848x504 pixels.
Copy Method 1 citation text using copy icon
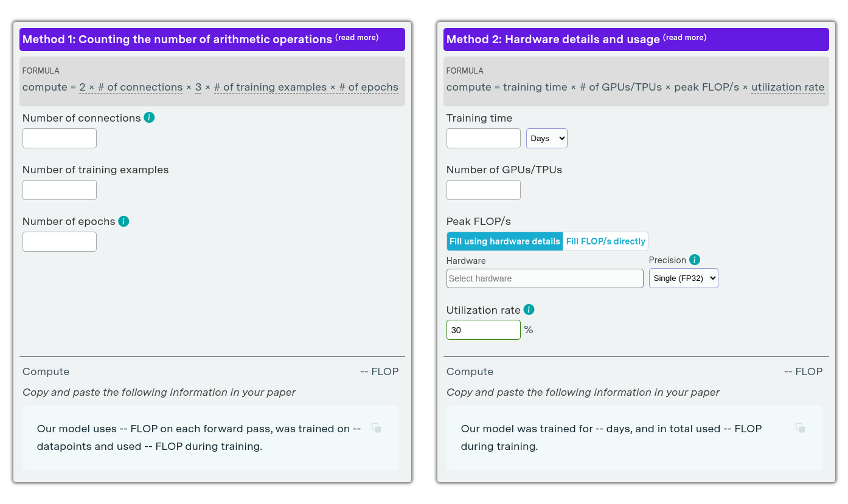377,428
